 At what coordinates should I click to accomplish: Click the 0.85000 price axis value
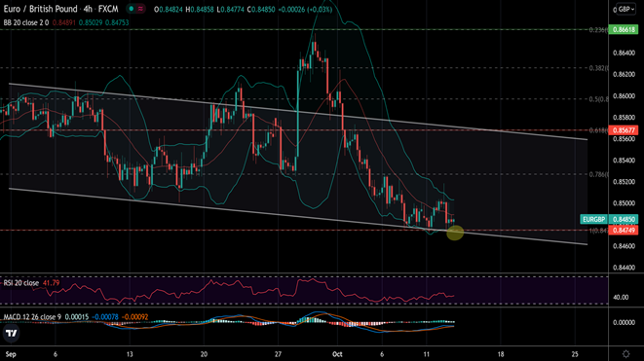coord(624,203)
